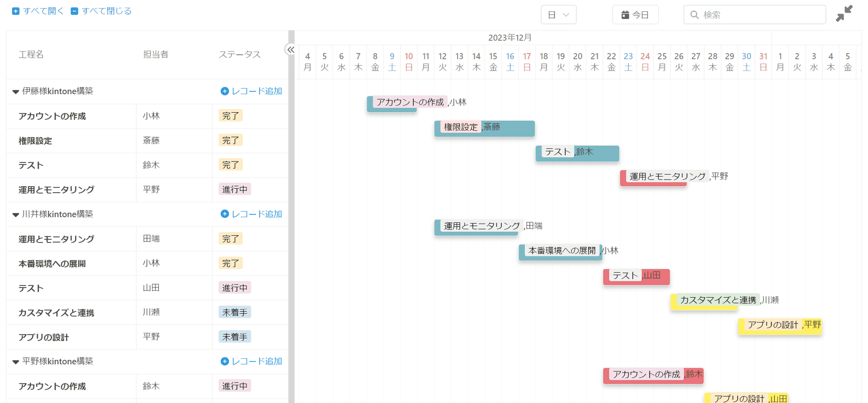The width and height of the screenshot is (868, 403).
Task: Click the 未着手 status of カスタマイズと連携 row
Action: click(235, 312)
